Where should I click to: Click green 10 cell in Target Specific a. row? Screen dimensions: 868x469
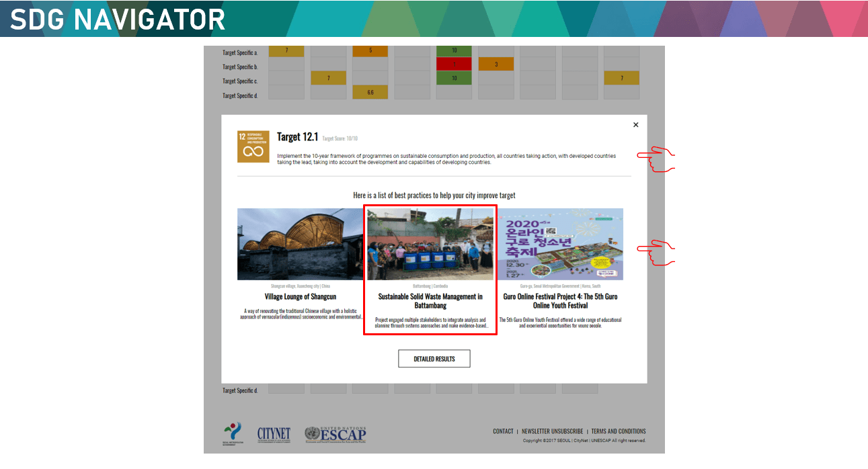(454, 50)
